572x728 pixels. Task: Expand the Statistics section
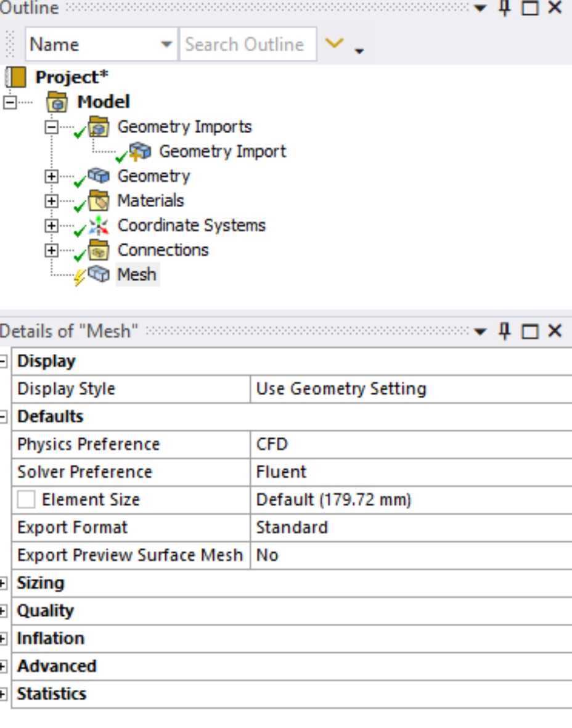tap(3, 694)
